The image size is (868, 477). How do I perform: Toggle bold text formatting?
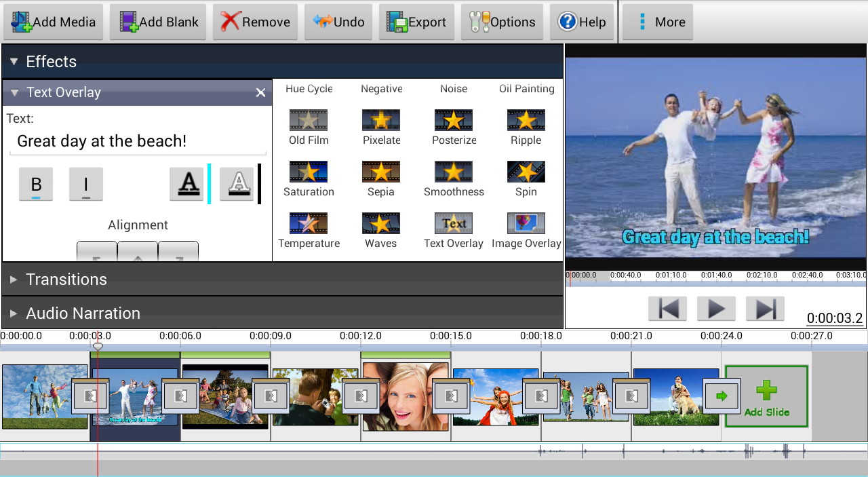pos(36,184)
